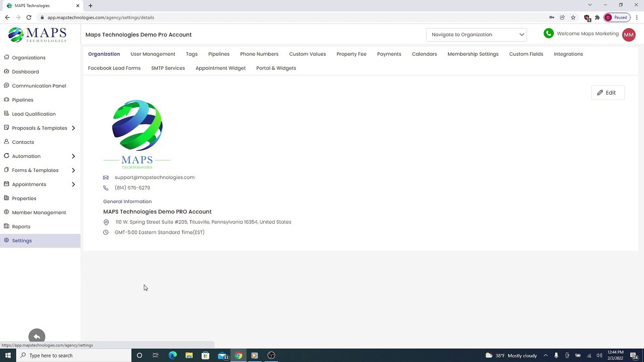The height and width of the screenshot is (362, 644).
Task: Open the Membership Settings tab
Action: click(473, 54)
